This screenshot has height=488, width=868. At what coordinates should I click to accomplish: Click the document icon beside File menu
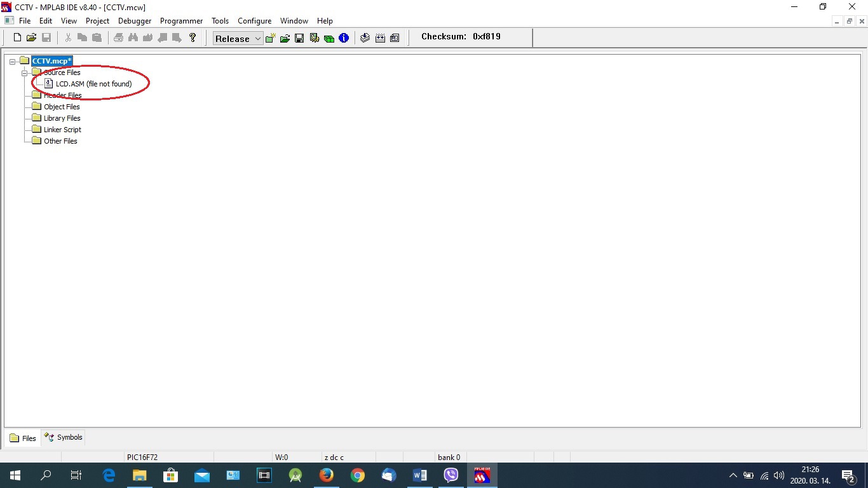(x=9, y=21)
